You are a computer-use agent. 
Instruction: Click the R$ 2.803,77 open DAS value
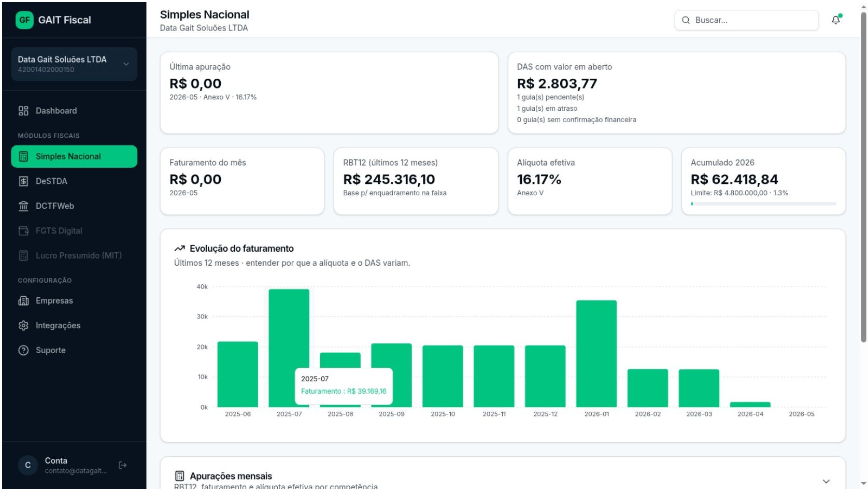557,83
